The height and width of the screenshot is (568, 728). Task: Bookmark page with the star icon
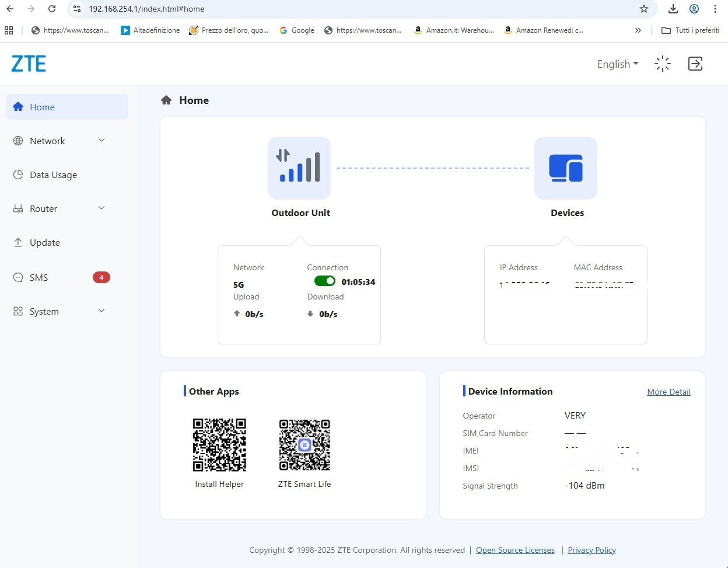click(x=644, y=9)
